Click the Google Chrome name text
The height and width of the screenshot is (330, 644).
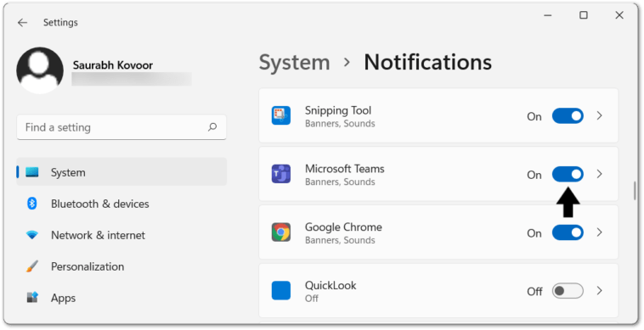(x=343, y=227)
